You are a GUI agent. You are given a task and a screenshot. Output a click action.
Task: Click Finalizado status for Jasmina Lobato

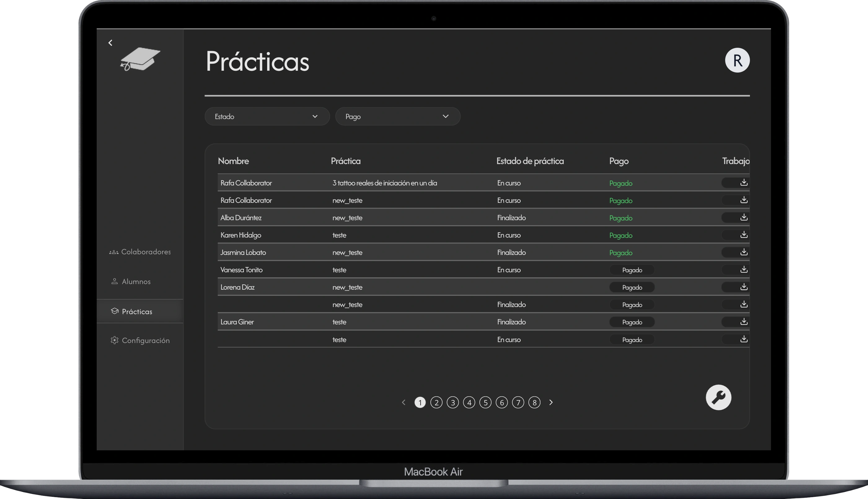pyautogui.click(x=511, y=252)
